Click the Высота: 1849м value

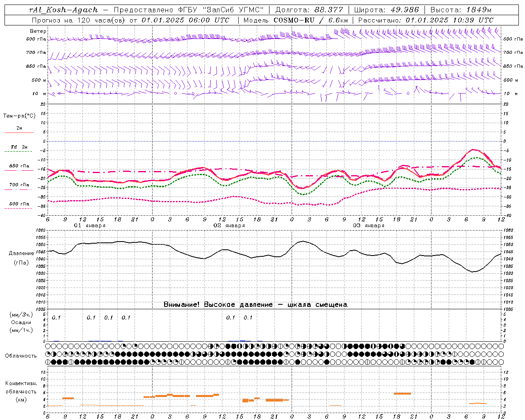coord(461,10)
